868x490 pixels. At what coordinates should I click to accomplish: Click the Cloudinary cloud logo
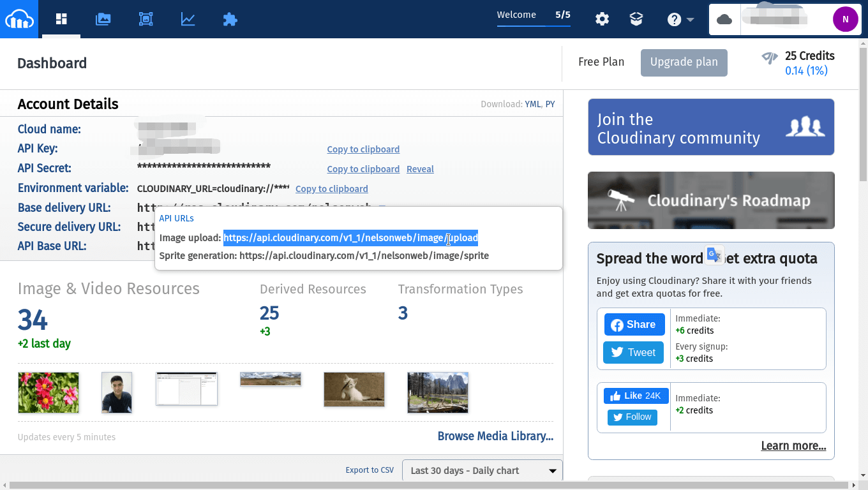[x=19, y=19]
